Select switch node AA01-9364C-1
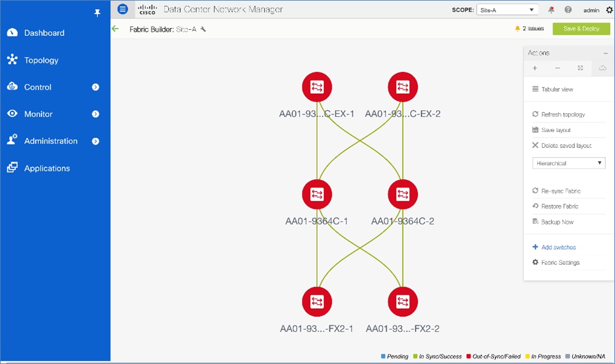The height and width of the screenshot is (364, 615). (x=317, y=194)
